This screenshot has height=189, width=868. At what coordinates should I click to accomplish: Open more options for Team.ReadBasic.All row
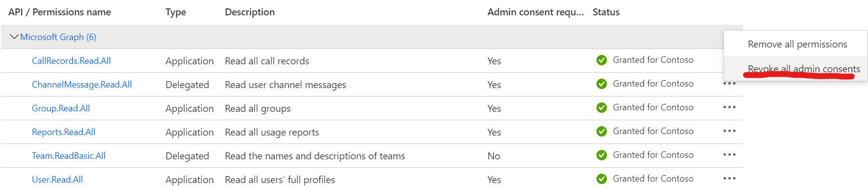click(729, 155)
